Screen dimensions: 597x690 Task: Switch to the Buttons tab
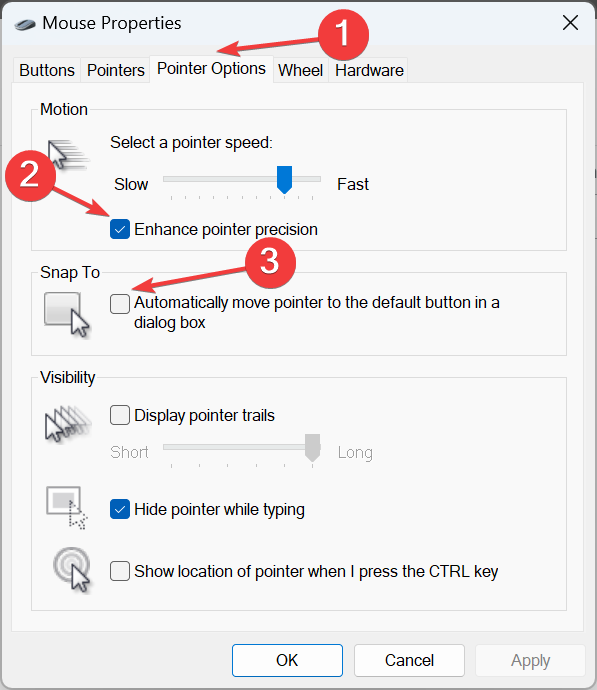tap(47, 70)
